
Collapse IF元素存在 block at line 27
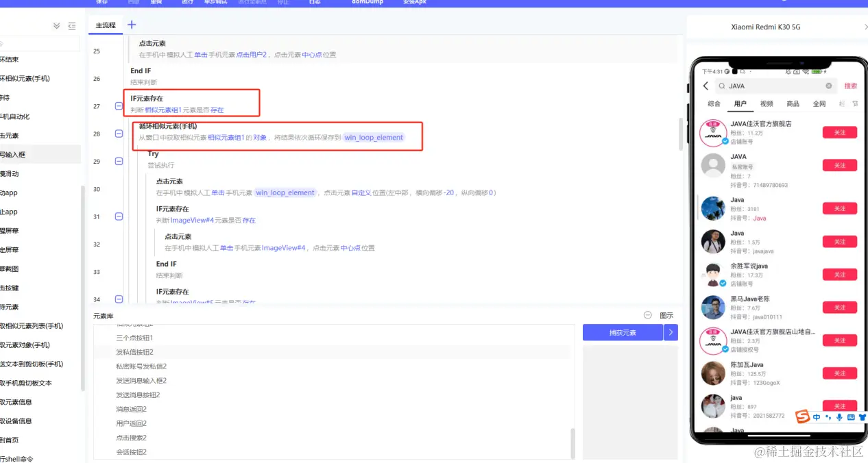pyautogui.click(x=119, y=106)
